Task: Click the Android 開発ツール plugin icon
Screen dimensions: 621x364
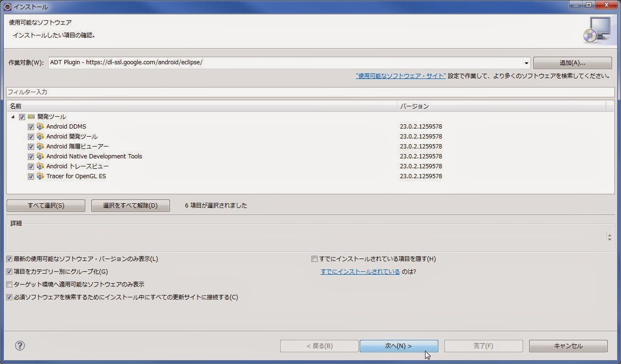Action: pos(40,137)
